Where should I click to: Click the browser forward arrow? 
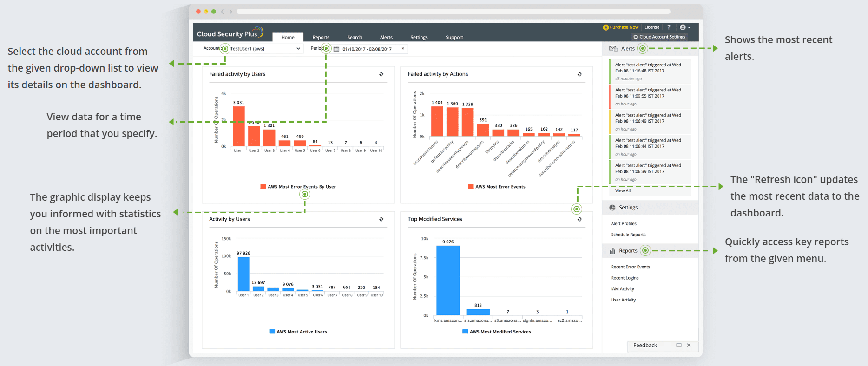[230, 12]
